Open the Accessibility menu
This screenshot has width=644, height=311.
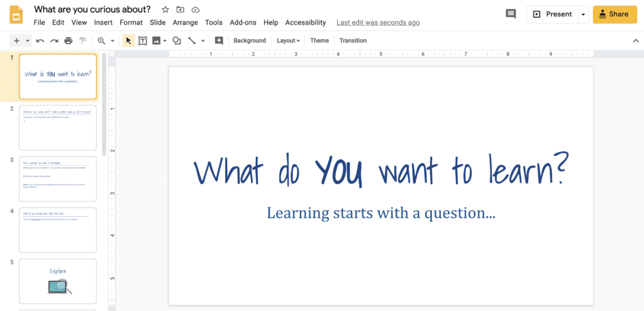306,23
